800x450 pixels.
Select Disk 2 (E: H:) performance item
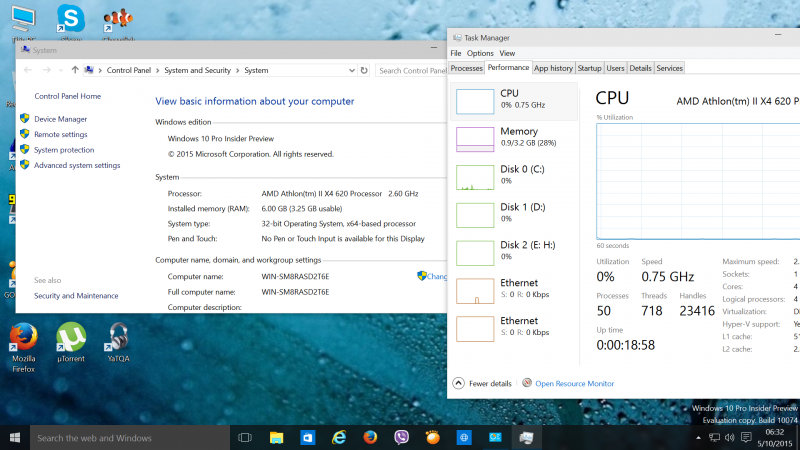pyautogui.click(x=514, y=253)
